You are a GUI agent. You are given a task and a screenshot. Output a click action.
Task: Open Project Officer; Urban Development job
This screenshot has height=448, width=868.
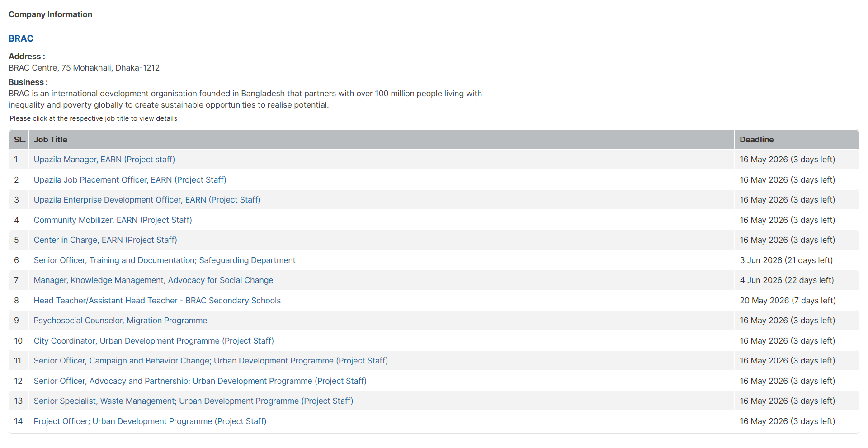click(150, 421)
